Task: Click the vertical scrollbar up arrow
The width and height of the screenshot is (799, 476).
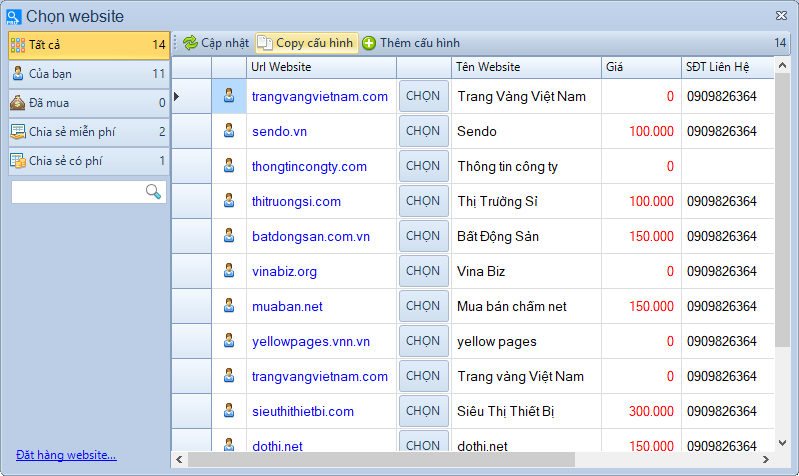Action: 782,65
